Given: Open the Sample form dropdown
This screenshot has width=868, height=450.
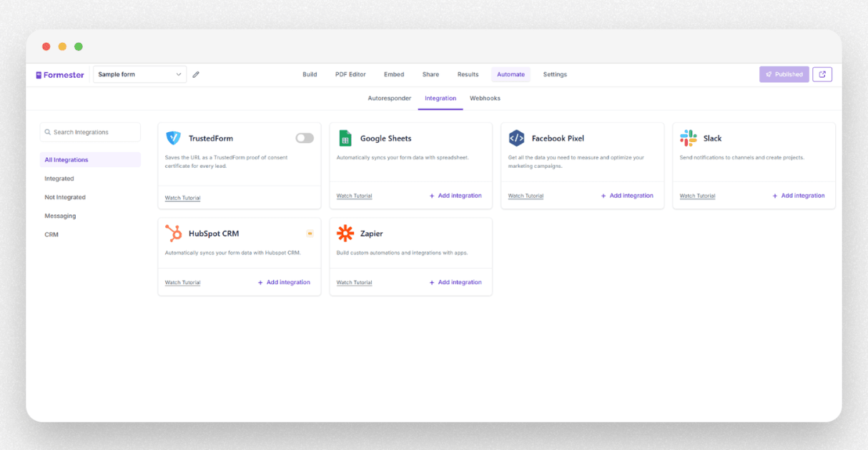Looking at the screenshot, I should point(140,74).
